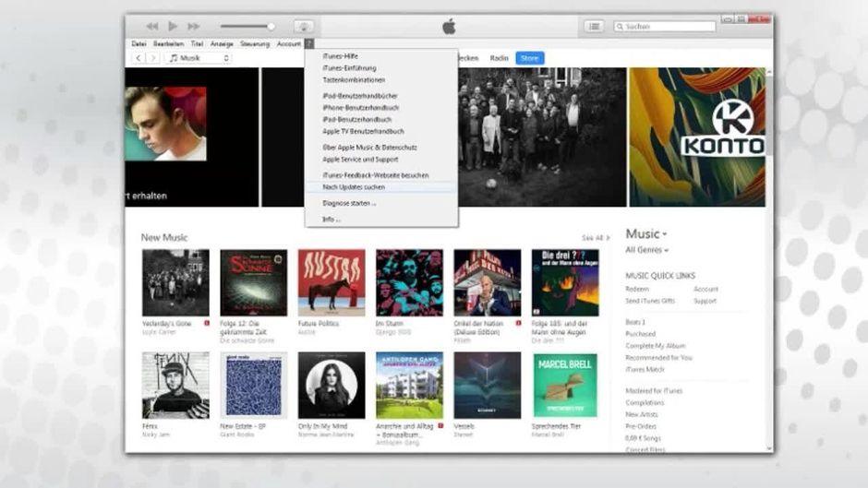Open the Purchased link
This screenshot has width=868, height=488.
pos(641,334)
